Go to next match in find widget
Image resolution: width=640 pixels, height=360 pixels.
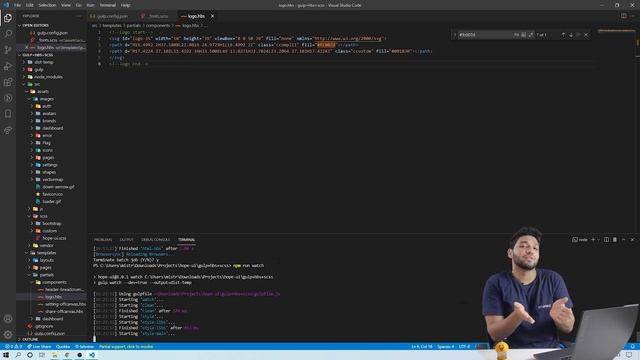pos(571,35)
